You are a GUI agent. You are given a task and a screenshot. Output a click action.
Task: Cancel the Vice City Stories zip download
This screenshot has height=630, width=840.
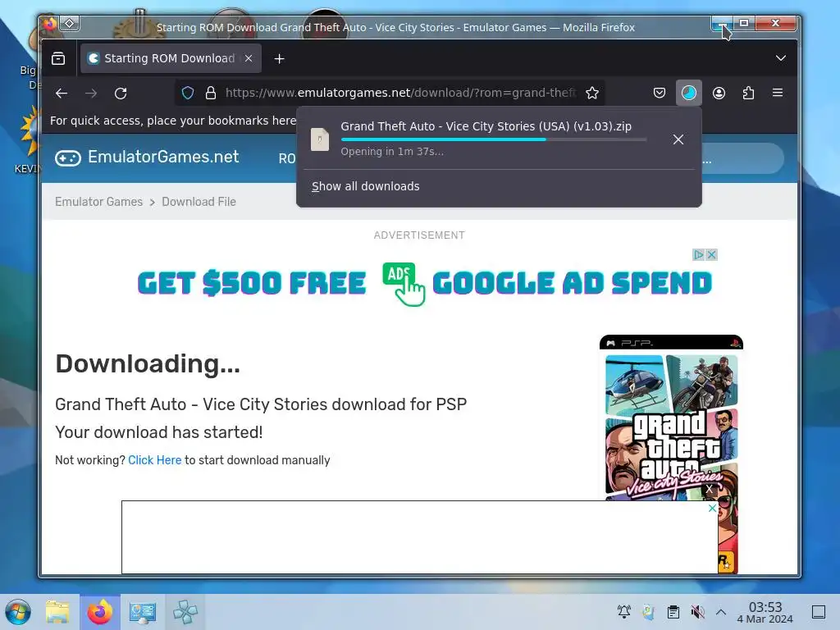pyautogui.click(x=678, y=139)
